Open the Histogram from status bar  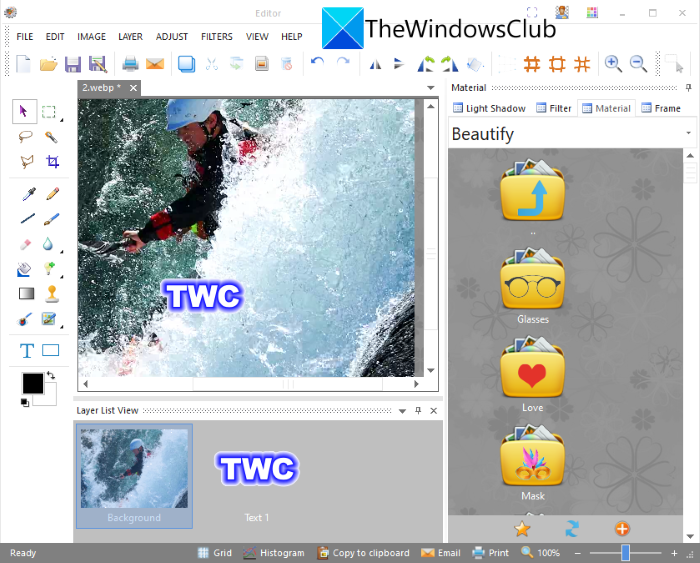[274, 553]
